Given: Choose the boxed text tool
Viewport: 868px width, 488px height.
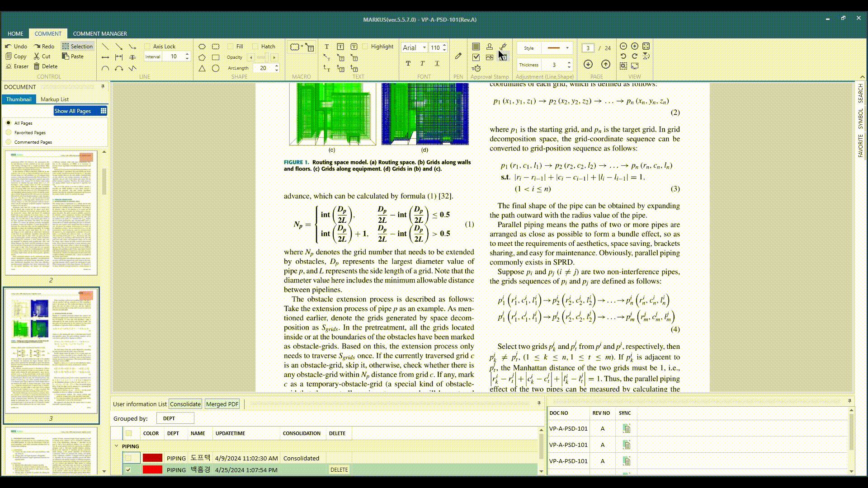Looking at the screenshot, I should (x=340, y=47).
